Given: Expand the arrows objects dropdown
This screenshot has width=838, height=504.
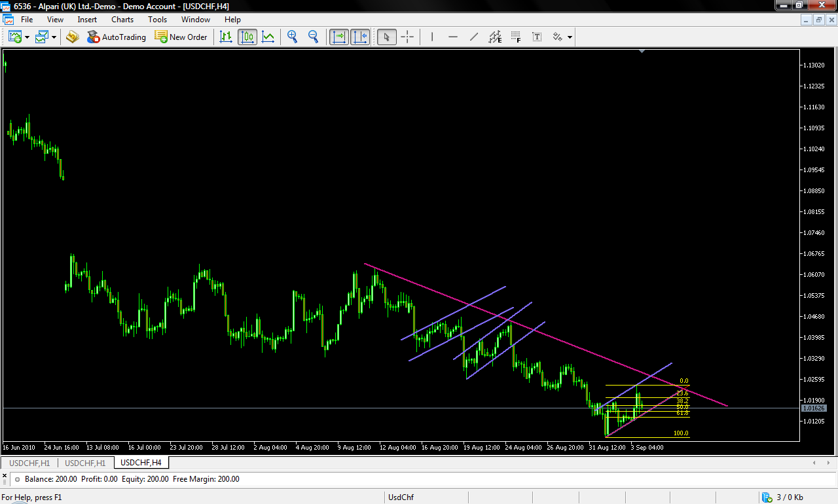Looking at the screenshot, I should [570, 37].
